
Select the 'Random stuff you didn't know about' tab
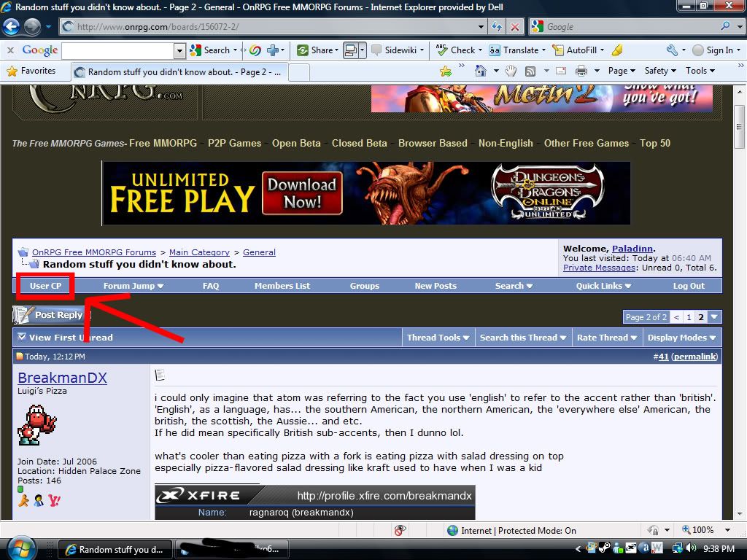[179, 72]
